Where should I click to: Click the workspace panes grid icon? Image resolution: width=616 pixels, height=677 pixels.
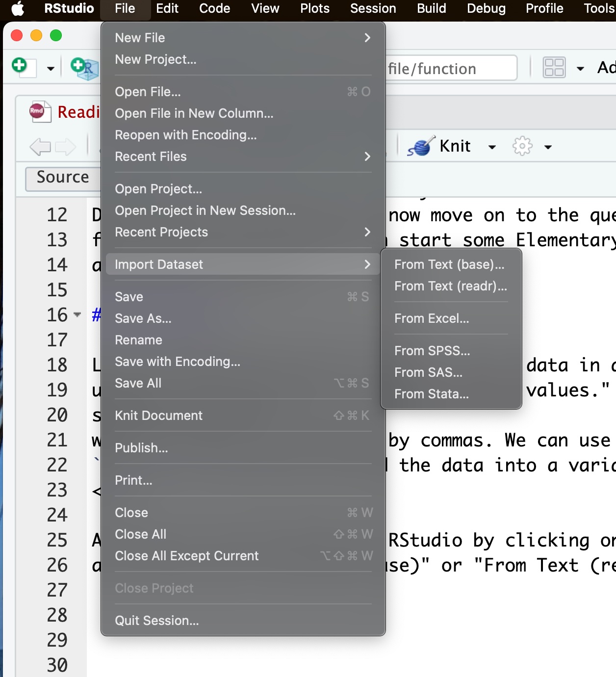click(x=554, y=68)
